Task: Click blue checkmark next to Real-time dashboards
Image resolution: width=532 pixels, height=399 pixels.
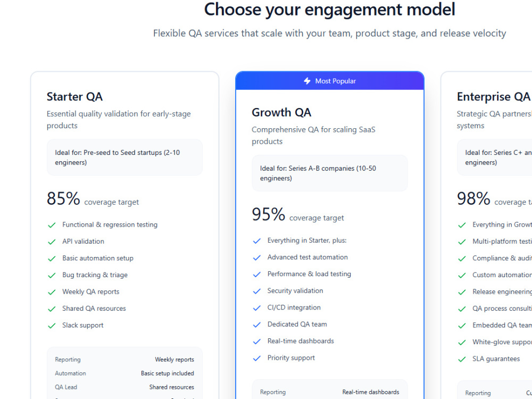Action: pos(257,342)
